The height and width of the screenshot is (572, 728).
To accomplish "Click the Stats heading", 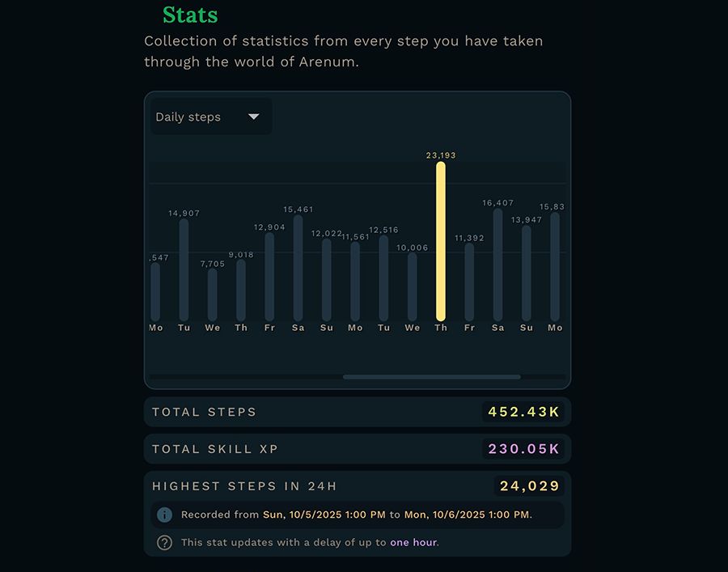I will click(x=190, y=15).
